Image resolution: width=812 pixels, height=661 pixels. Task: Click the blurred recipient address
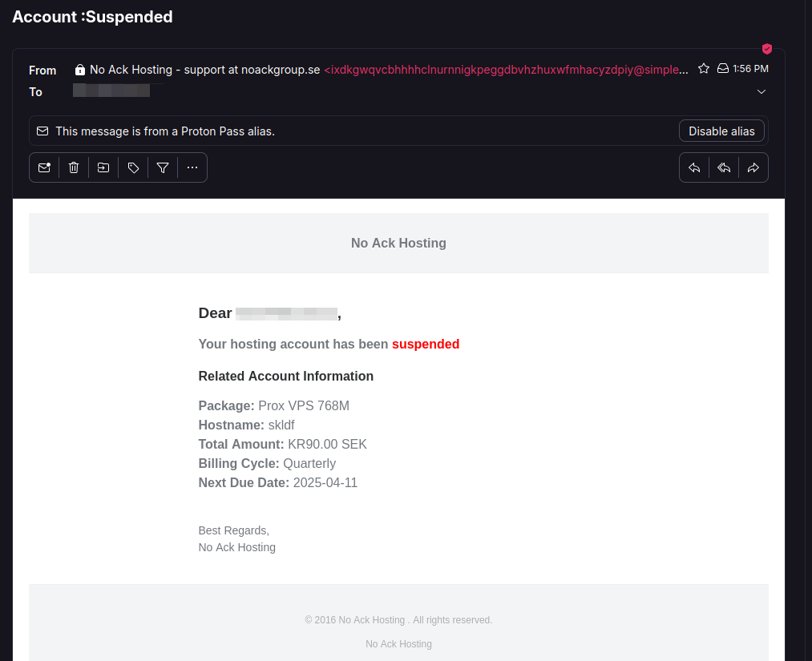click(x=111, y=91)
